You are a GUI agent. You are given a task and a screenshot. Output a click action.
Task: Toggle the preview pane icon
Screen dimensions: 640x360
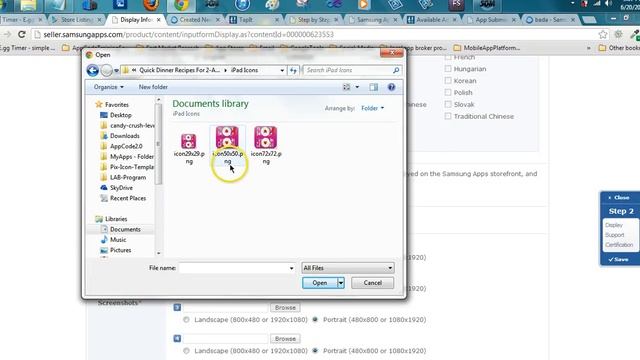click(x=373, y=87)
